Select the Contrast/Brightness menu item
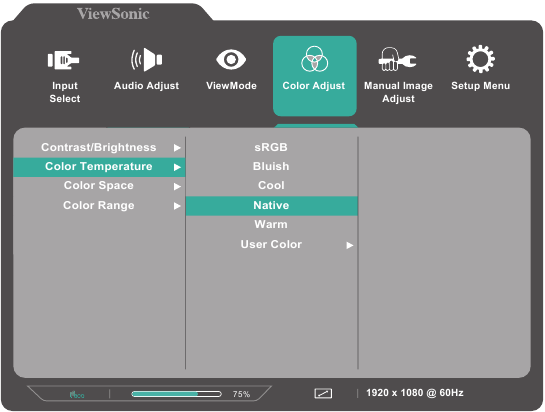 (x=99, y=147)
